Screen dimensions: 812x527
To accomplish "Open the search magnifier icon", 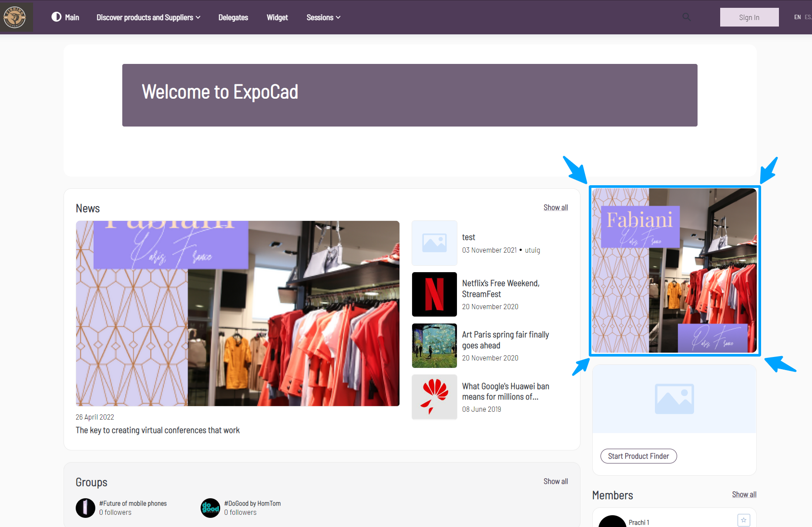I will coord(686,17).
